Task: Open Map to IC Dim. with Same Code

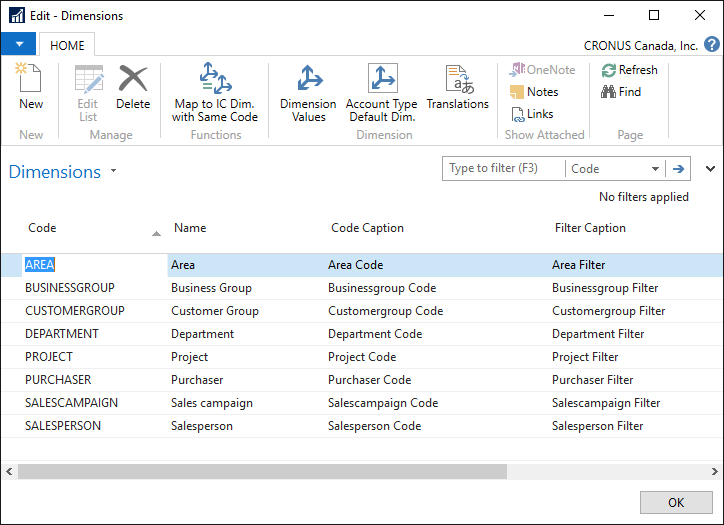Action: coord(215,80)
